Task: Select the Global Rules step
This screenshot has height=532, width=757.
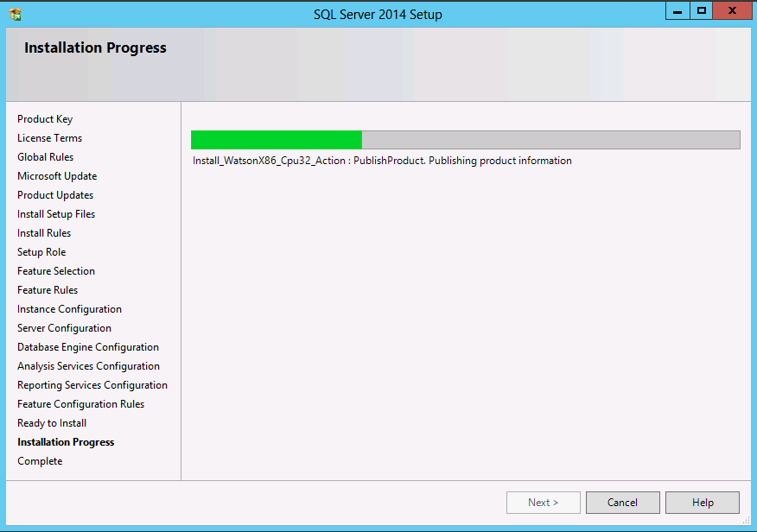Action: (46, 157)
